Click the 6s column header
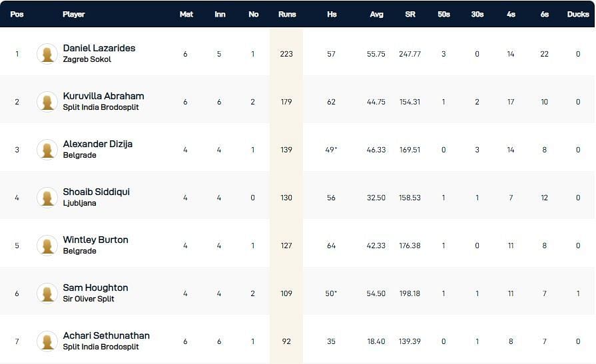Screen dimensions: 596x364 (x=545, y=14)
